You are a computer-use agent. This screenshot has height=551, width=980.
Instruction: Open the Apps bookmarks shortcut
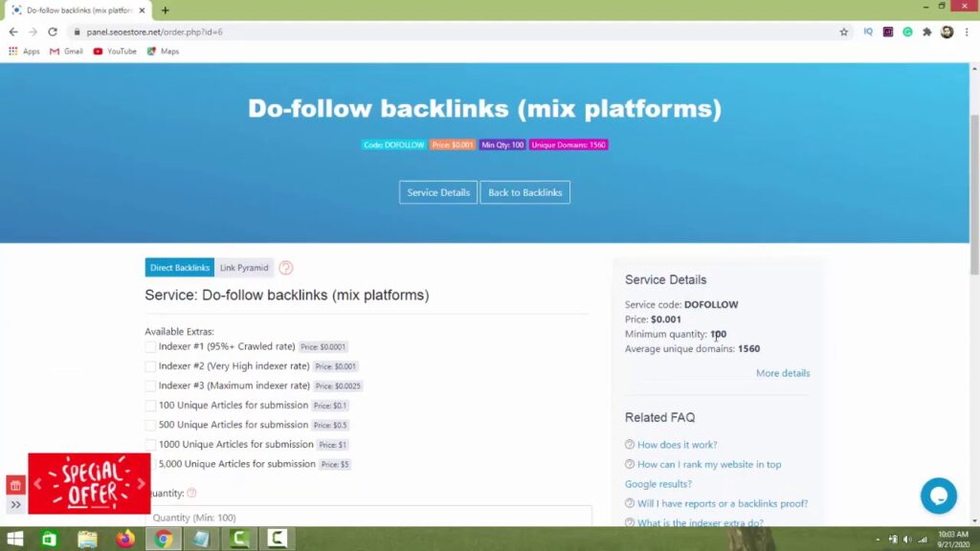coord(24,52)
